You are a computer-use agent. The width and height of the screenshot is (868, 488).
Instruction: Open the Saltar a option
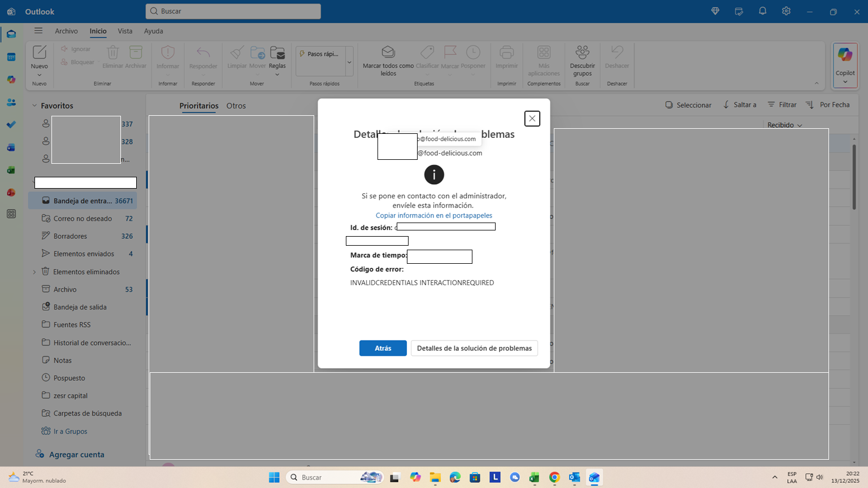point(739,105)
